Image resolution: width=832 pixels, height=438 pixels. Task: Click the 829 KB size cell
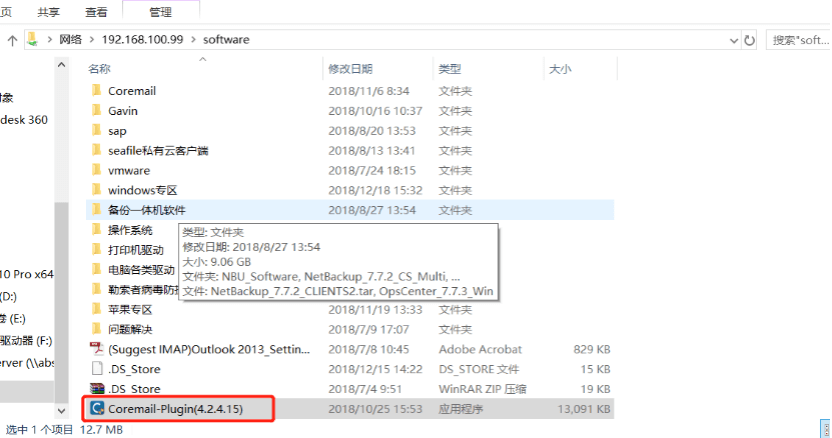(592, 349)
